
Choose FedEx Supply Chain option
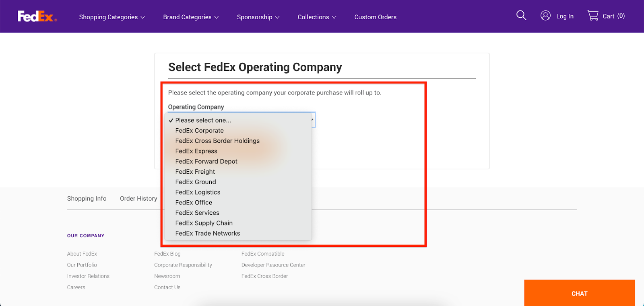point(238,223)
